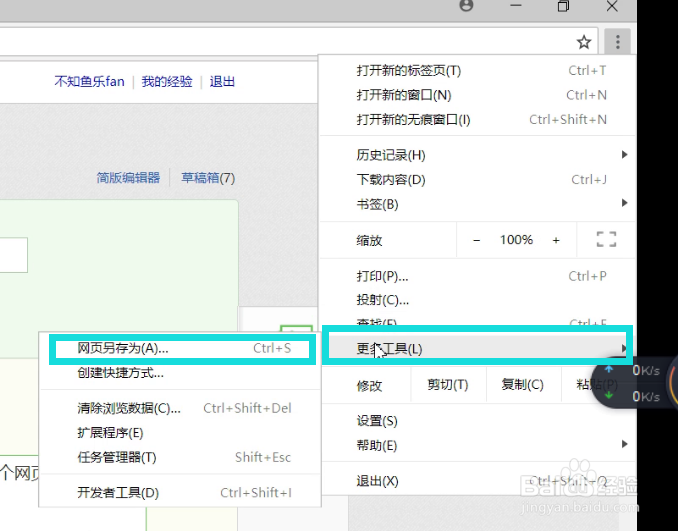
Task: Open 任务管理器(T) task manager
Action: (180, 457)
